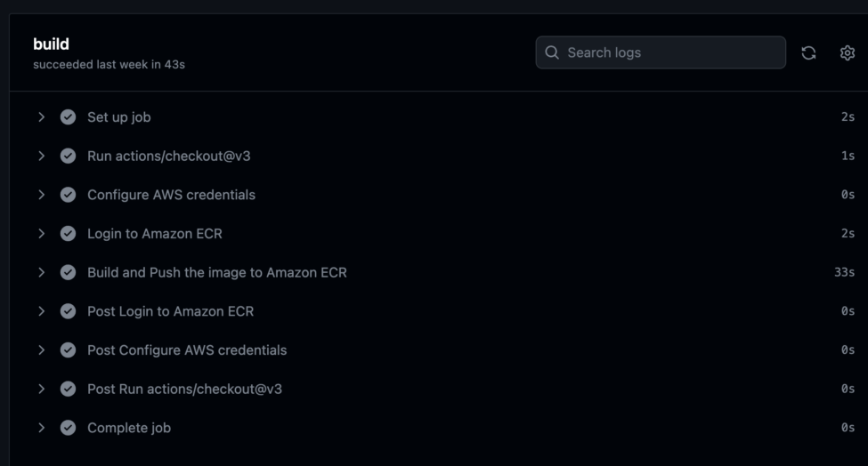Click the build job title heading
Screen dimensions: 868x466
51,44
